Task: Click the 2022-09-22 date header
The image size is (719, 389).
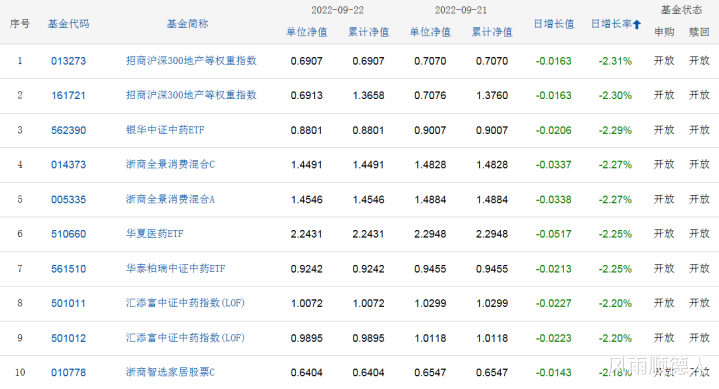Action: [337, 10]
